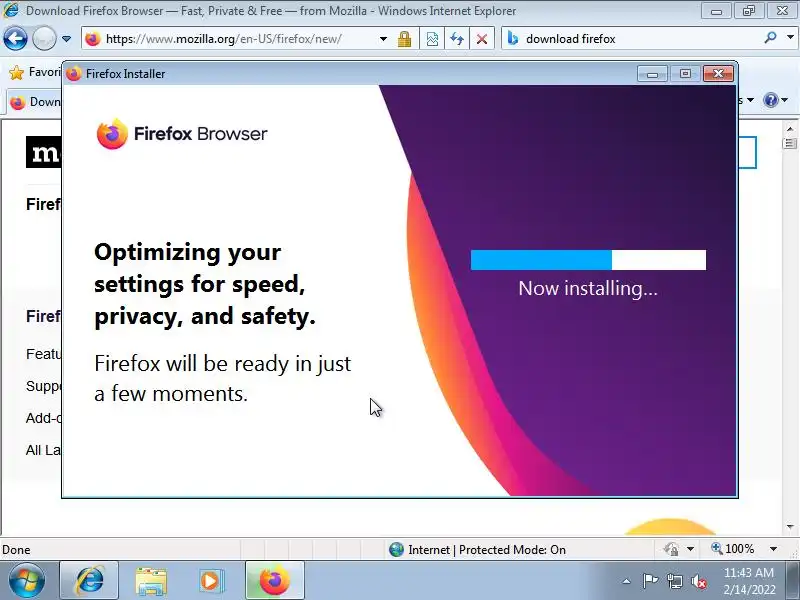Screen dimensions: 800x600
Task: Click the 'Done' status bar text
Action: [x=16, y=549]
